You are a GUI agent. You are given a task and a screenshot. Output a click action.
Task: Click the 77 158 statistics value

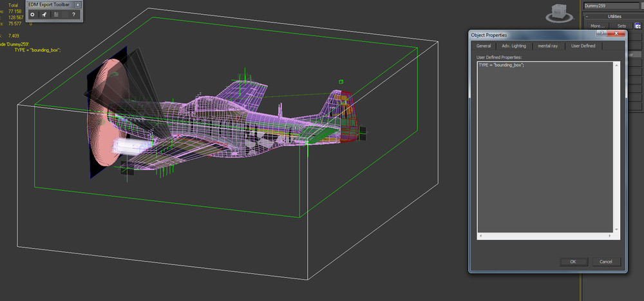pos(14,12)
